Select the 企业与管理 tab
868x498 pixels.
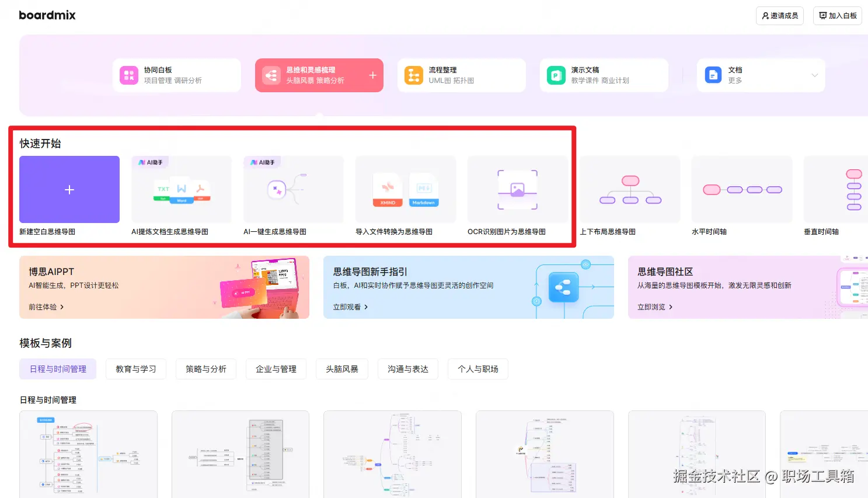[276, 369]
